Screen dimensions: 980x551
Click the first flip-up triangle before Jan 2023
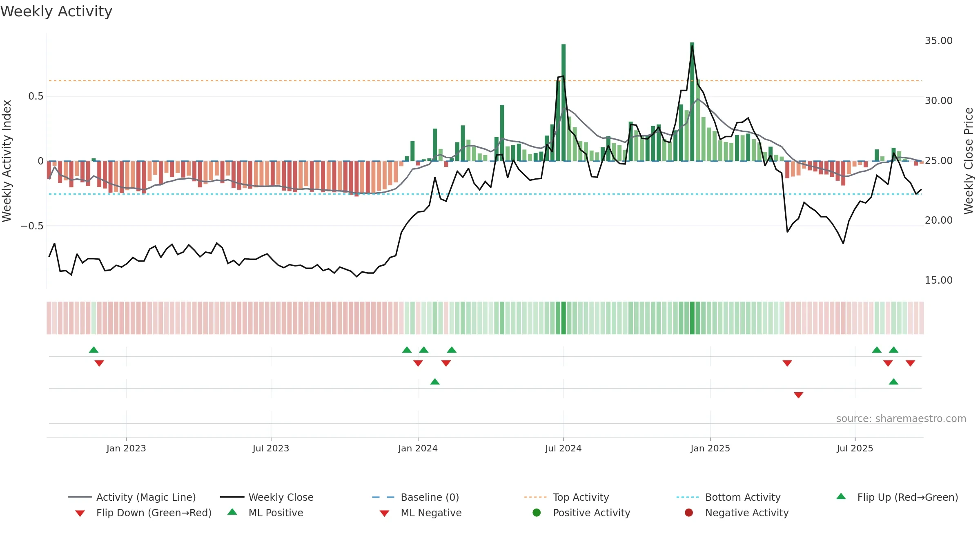pyautogui.click(x=94, y=350)
